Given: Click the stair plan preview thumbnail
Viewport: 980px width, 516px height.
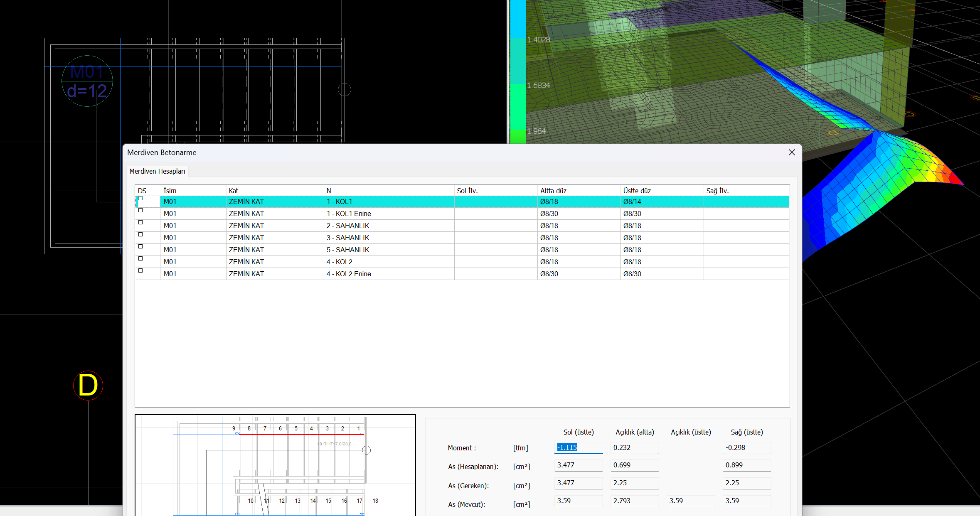Looking at the screenshot, I should [275, 465].
